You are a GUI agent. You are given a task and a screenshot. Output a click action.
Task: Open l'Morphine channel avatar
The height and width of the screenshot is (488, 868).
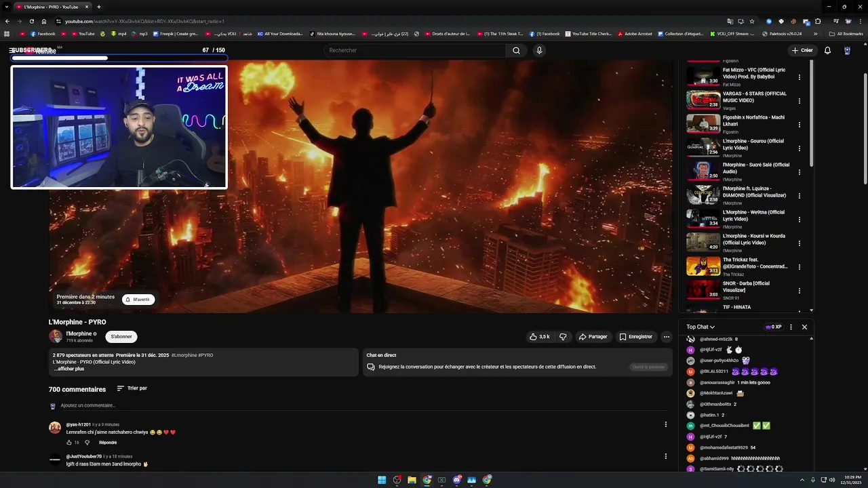(x=56, y=336)
